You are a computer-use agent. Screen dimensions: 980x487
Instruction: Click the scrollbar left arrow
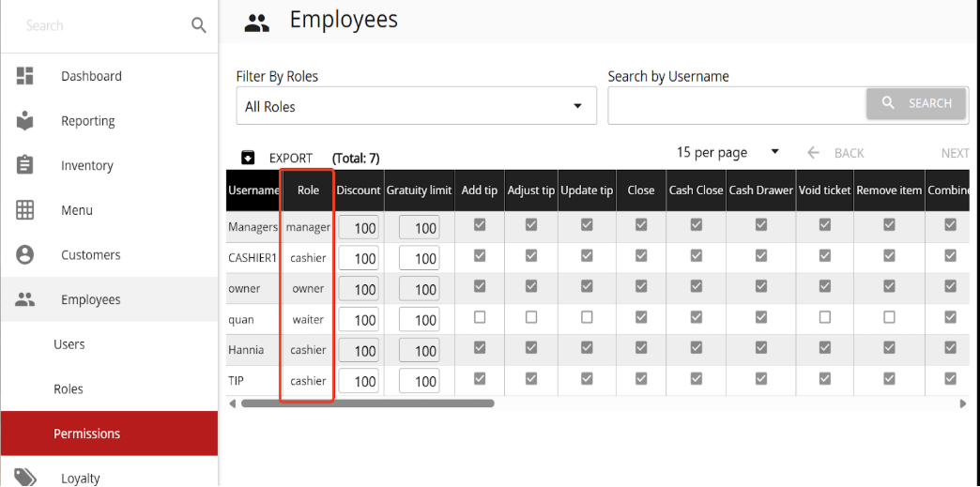[233, 403]
